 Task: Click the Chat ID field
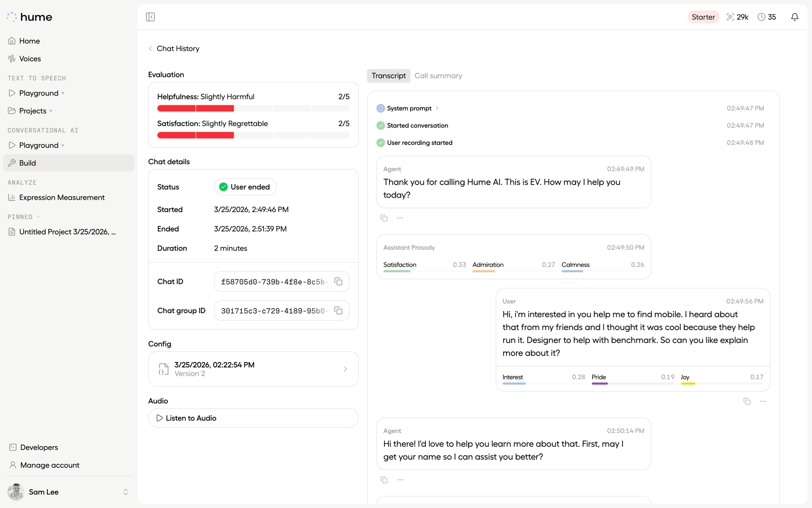[282, 282]
